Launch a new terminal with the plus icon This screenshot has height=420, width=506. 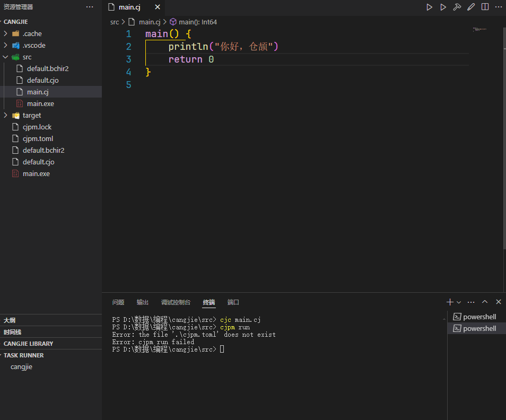click(x=449, y=302)
